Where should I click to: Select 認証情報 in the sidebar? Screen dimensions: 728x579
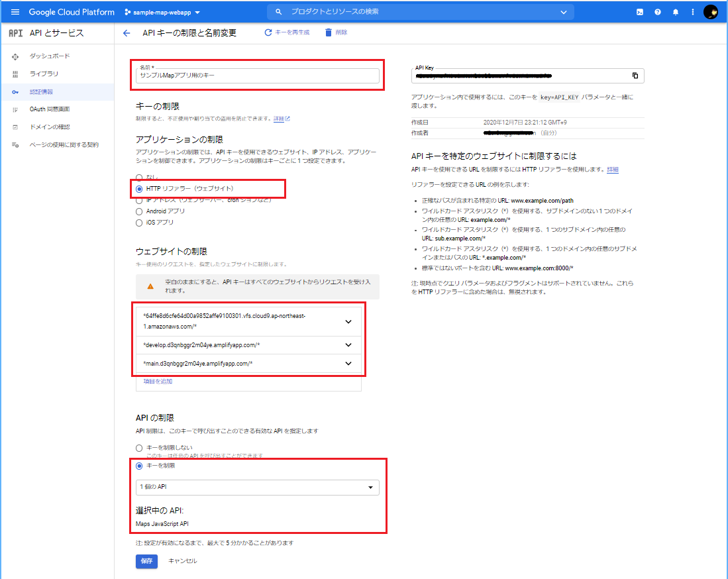tap(41, 92)
